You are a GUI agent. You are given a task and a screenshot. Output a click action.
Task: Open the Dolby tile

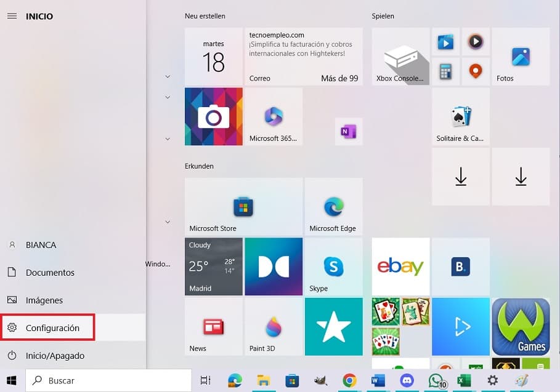coord(274,267)
